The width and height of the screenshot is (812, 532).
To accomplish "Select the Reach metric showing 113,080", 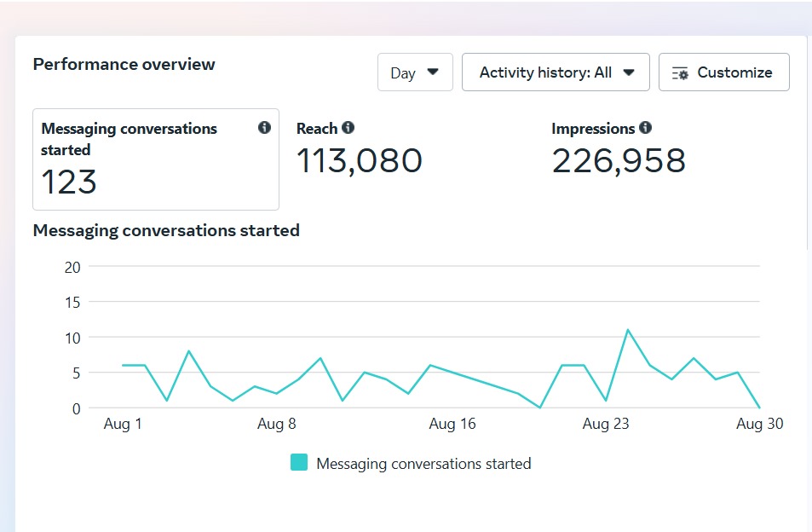I will click(x=359, y=159).
